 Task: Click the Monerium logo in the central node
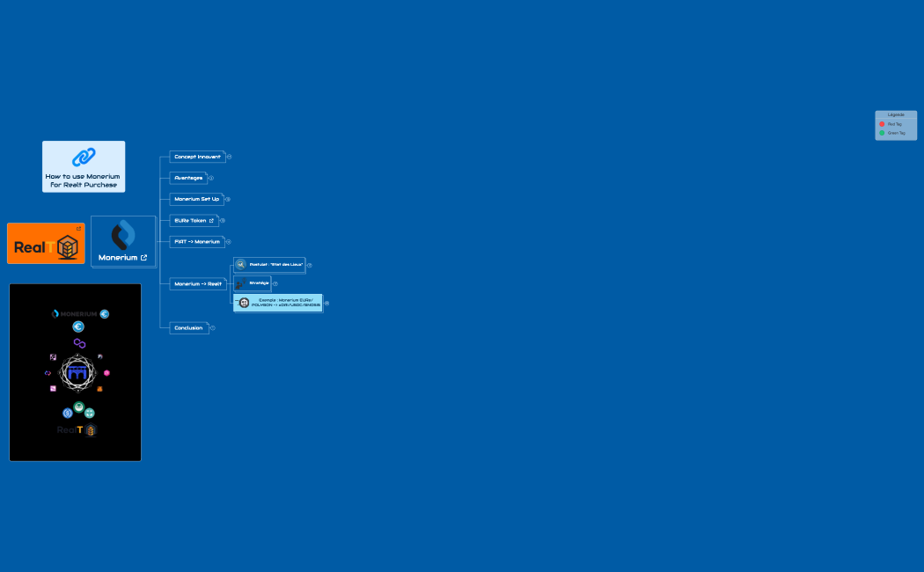pos(123,235)
